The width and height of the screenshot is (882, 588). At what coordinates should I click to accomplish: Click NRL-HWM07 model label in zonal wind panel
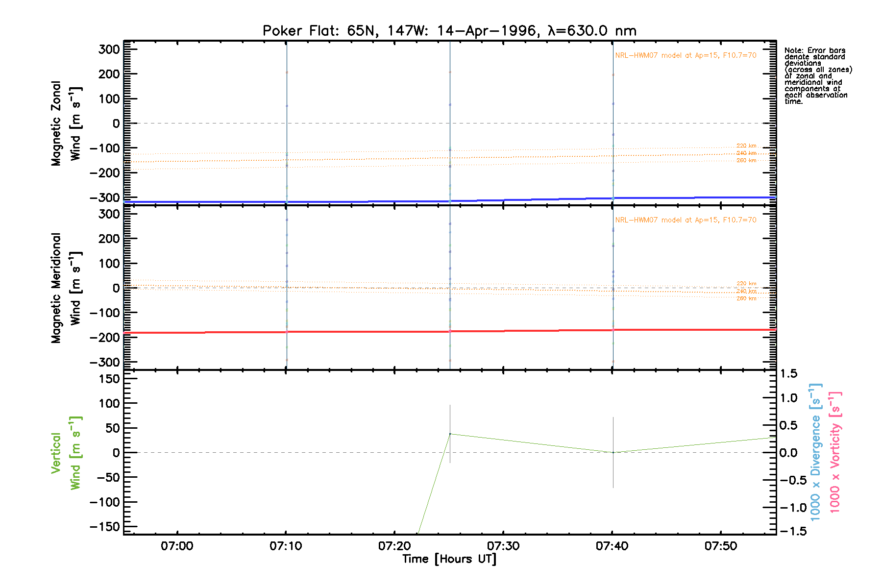point(686,55)
